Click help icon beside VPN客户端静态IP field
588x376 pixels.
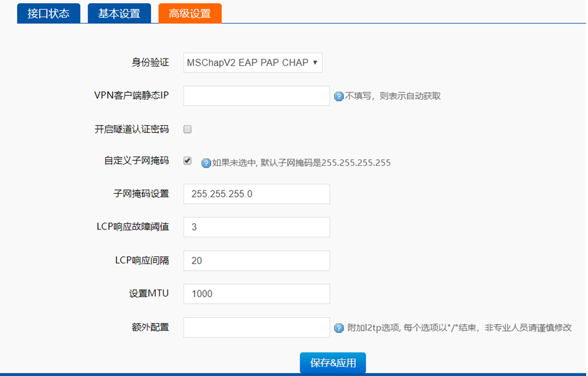click(339, 96)
